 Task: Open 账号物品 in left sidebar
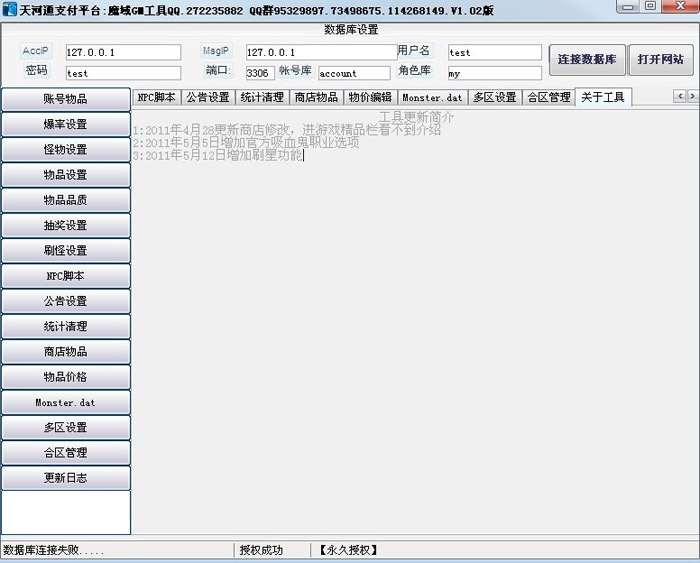coord(65,99)
